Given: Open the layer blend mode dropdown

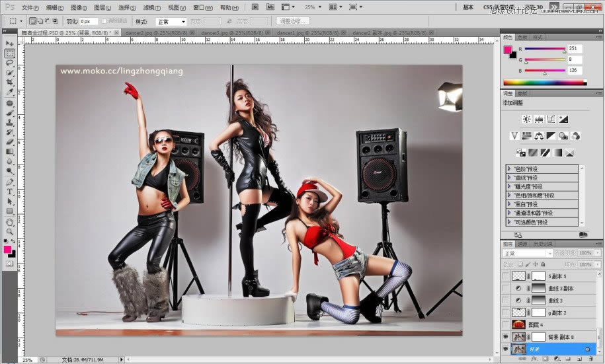Looking at the screenshot, I should click(x=528, y=253).
